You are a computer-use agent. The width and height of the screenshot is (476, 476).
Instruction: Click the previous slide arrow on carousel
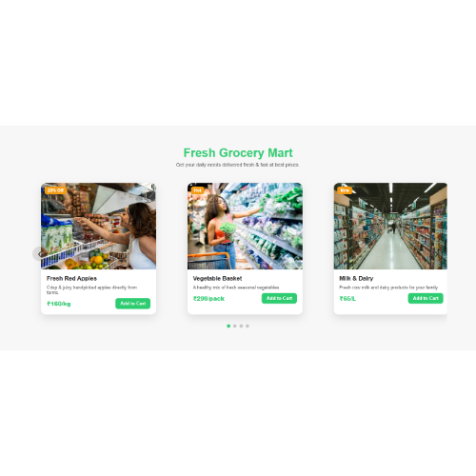click(38, 254)
